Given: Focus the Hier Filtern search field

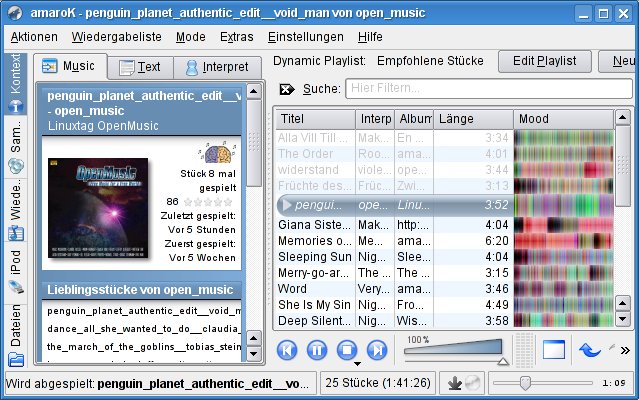Looking at the screenshot, I should click(x=489, y=89).
